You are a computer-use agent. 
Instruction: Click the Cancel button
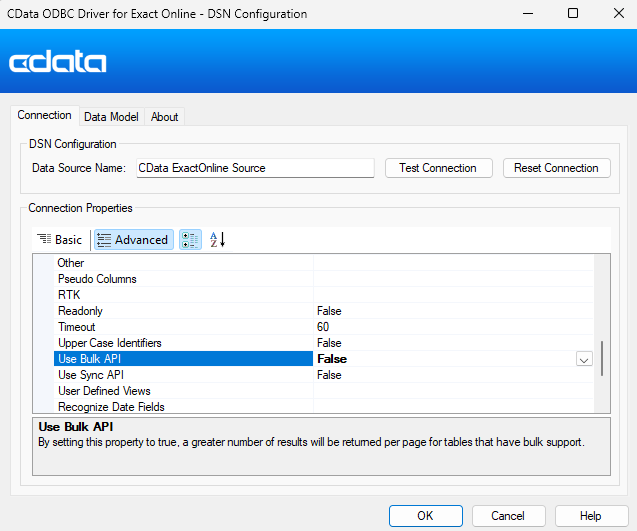tap(508, 516)
